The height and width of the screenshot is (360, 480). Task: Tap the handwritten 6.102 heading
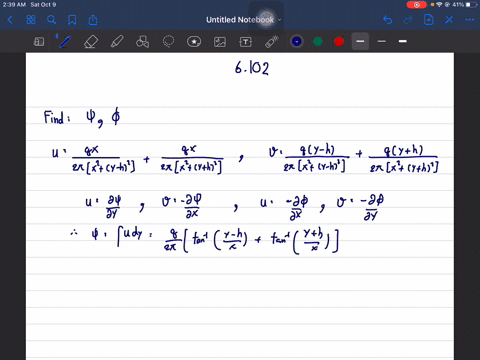point(252,68)
